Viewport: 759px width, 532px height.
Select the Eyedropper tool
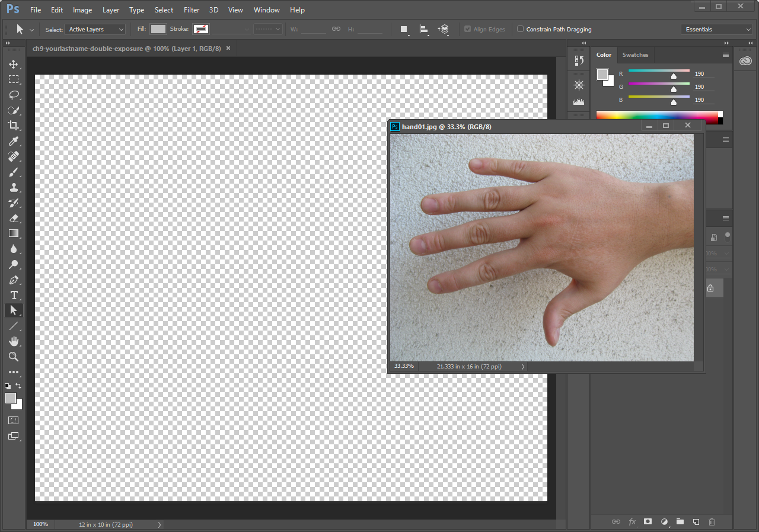click(13, 141)
